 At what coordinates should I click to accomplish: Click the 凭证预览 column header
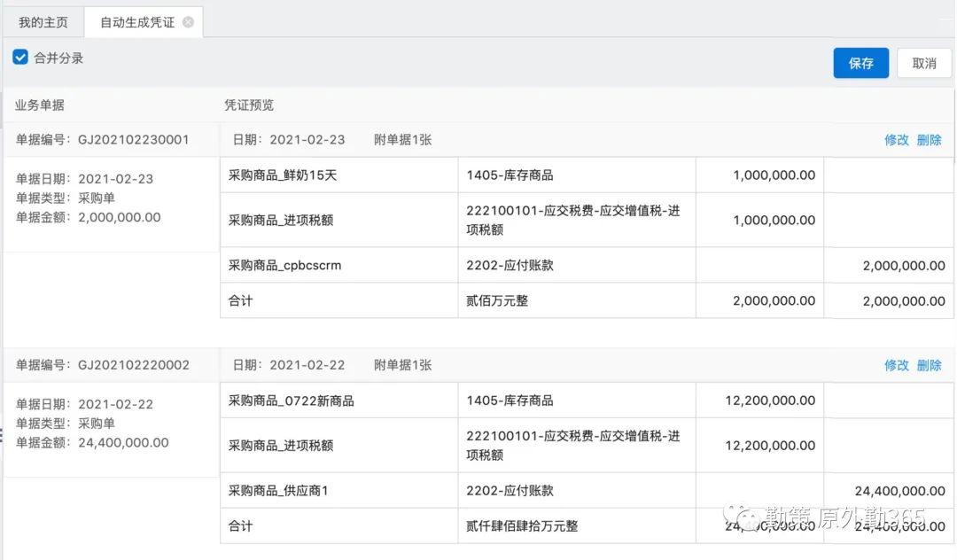(249, 105)
